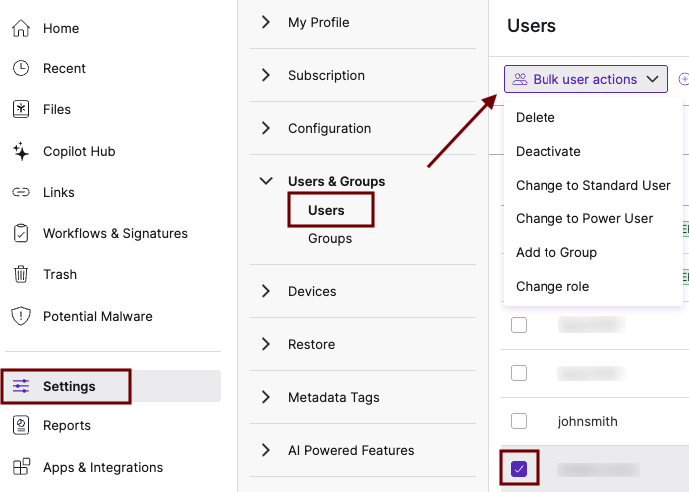Open the Groups subsection
Viewport: 689px width, 492px height.
(x=330, y=238)
